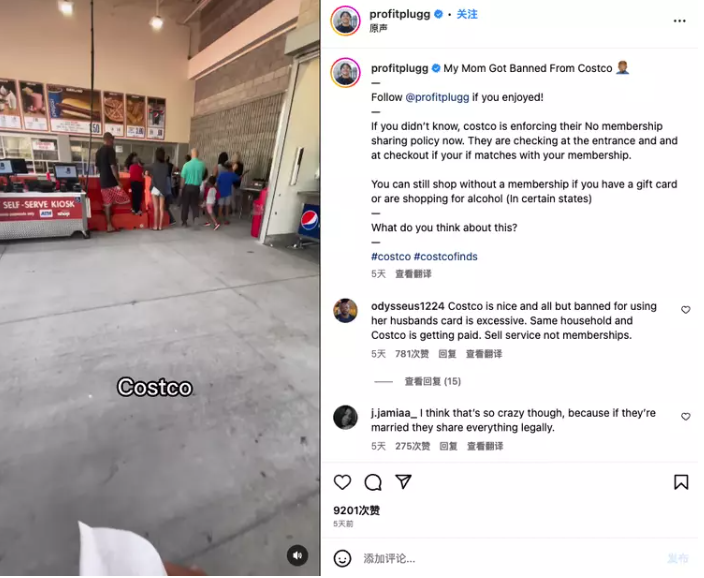Mute video with speaker icon
The width and height of the screenshot is (704, 578).
coord(298,556)
